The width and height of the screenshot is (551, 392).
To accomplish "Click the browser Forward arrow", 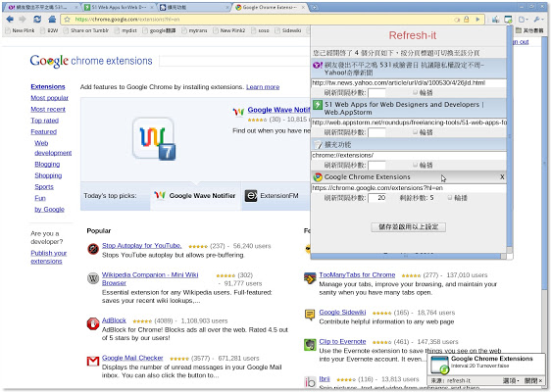I will point(23,20).
